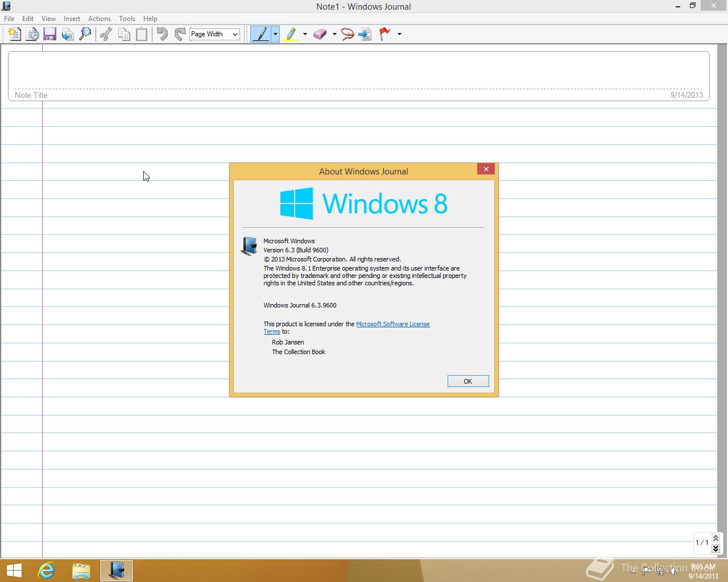Image resolution: width=728 pixels, height=582 pixels.
Task: Click the Windows Journal icon in About dialog
Action: click(x=250, y=246)
